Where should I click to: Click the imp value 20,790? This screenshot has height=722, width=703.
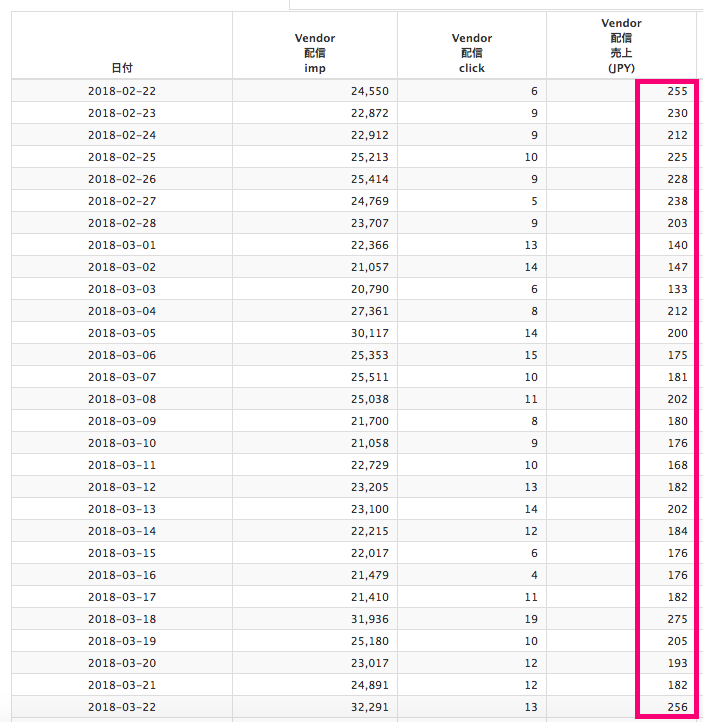pyautogui.click(x=370, y=289)
